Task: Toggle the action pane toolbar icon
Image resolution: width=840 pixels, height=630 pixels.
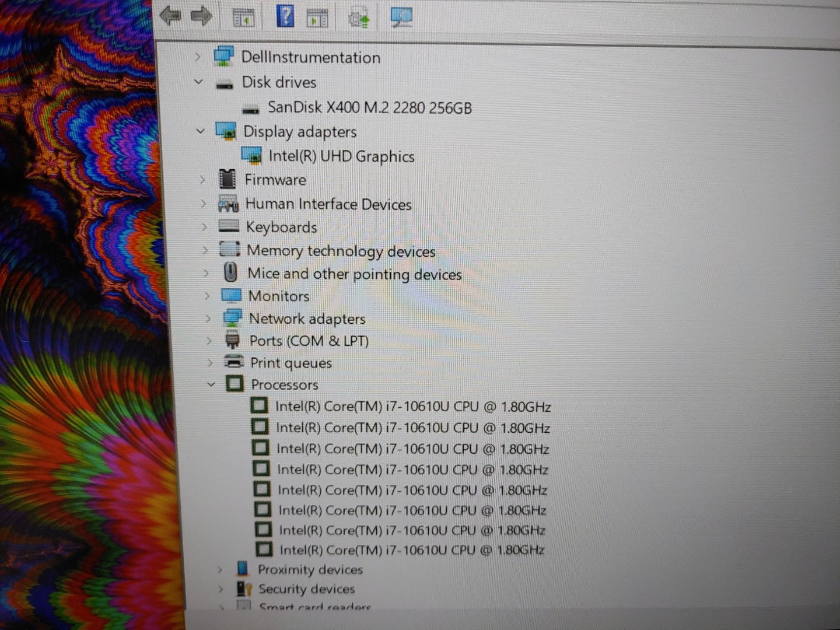Action: coord(317,18)
